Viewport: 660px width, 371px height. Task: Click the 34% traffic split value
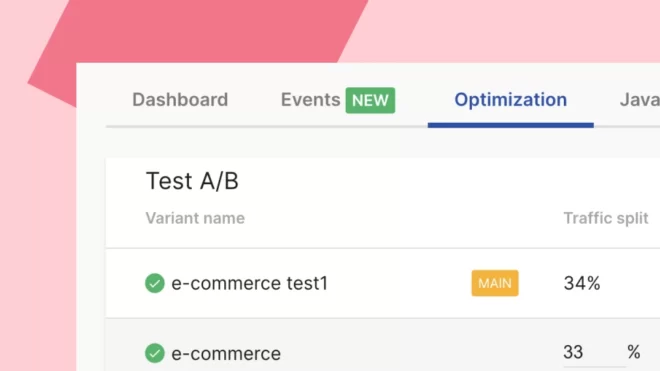582,283
